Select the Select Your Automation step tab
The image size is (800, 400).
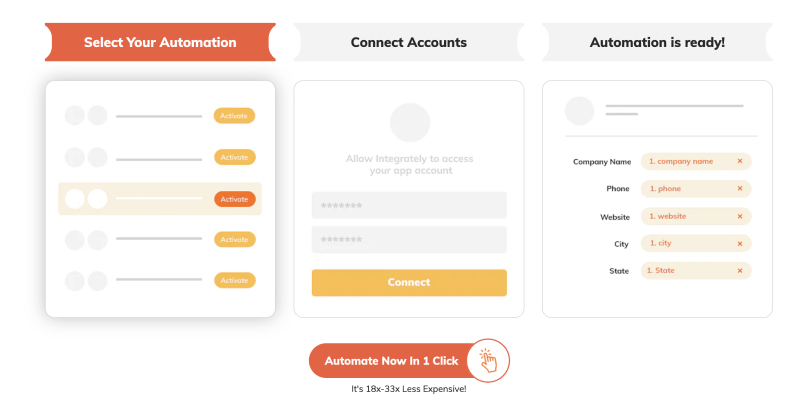click(160, 43)
